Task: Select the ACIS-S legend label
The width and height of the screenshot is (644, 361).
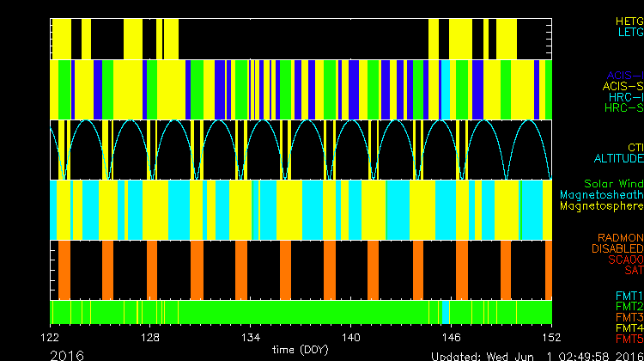Action: pos(623,86)
